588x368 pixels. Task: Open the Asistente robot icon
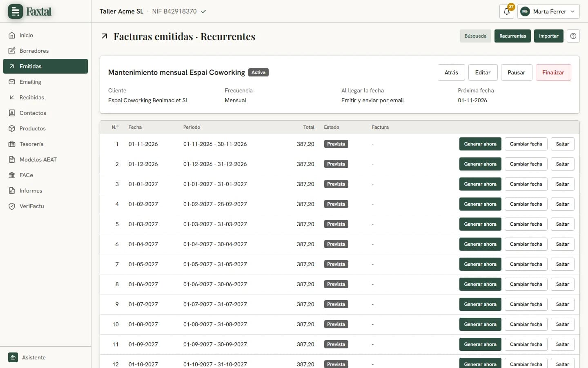pyautogui.click(x=13, y=357)
